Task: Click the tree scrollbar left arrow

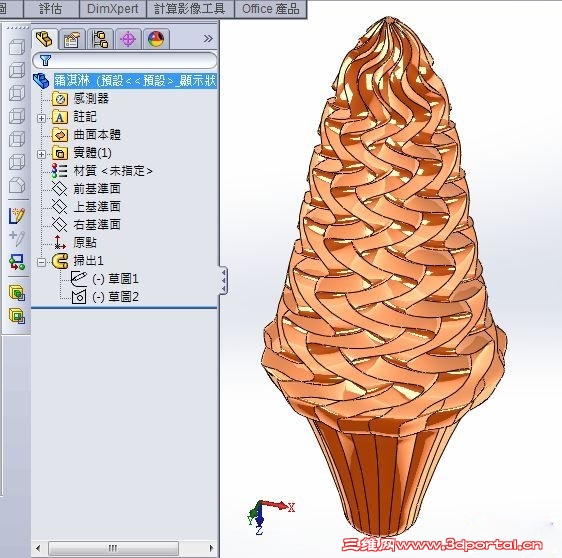Action: coord(38,548)
